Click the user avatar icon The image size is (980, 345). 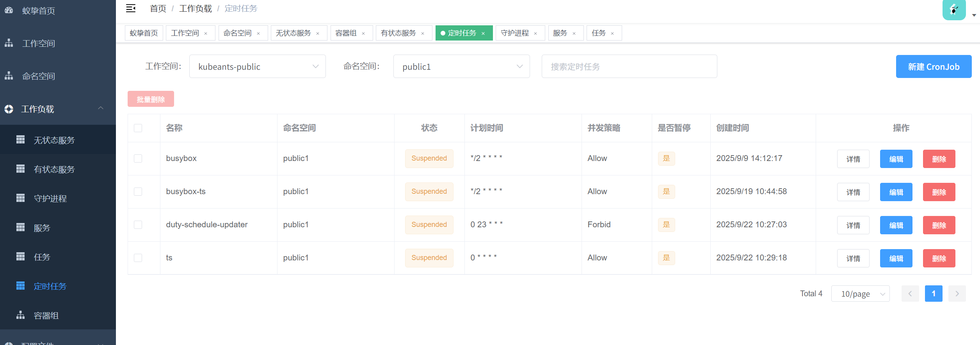954,9
